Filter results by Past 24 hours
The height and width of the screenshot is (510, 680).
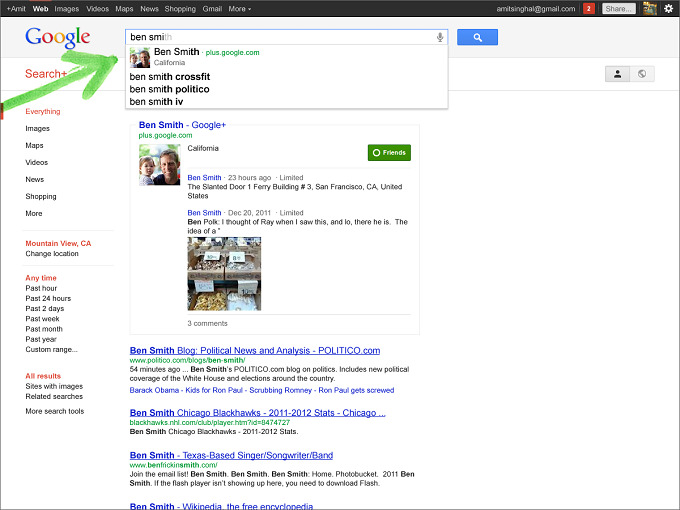pyautogui.click(x=48, y=298)
